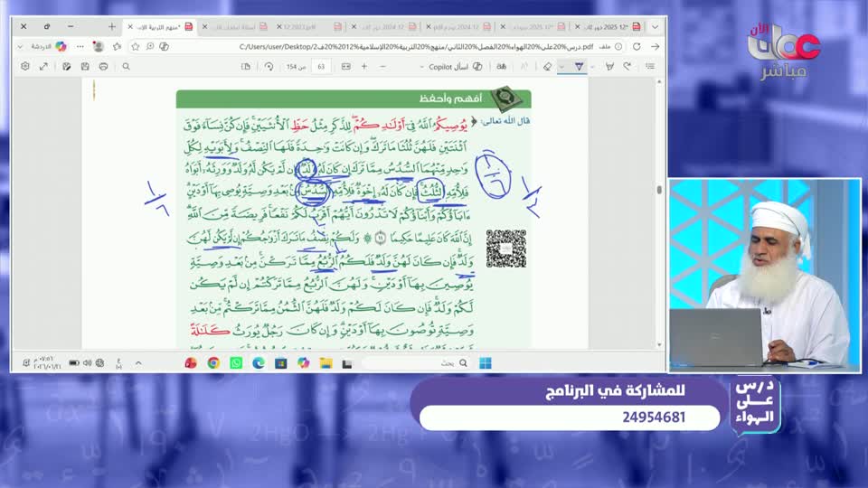The image size is (868, 488).
Task: Click the PDF vertical scrollbar thumb
Action: pos(659,189)
